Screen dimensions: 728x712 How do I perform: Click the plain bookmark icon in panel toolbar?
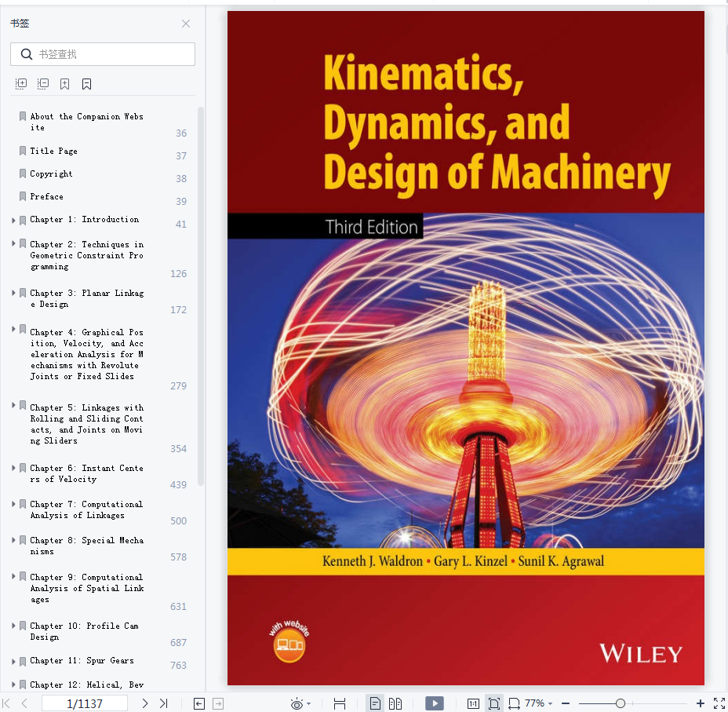(86, 84)
